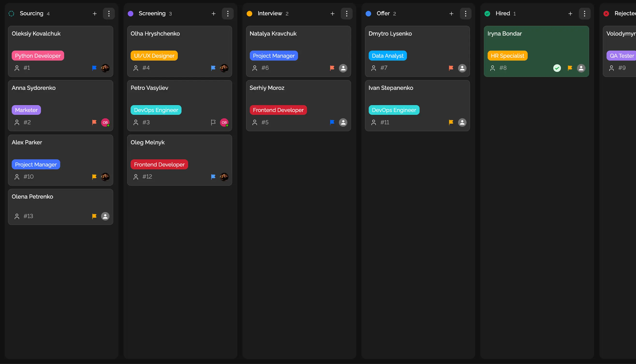Toggle the yellow flag on Iryna Bondar's card

click(570, 68)
